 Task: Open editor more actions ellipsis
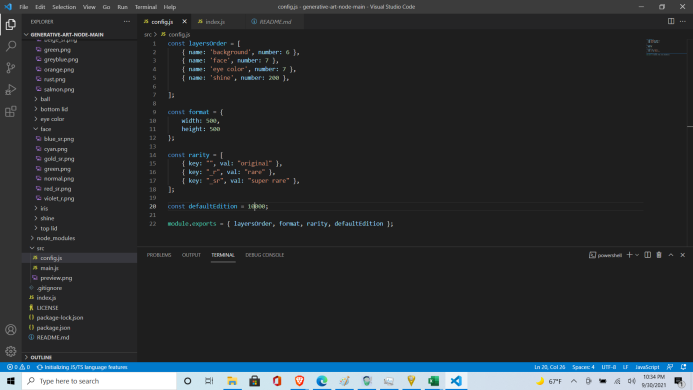[x=683, y=21]
